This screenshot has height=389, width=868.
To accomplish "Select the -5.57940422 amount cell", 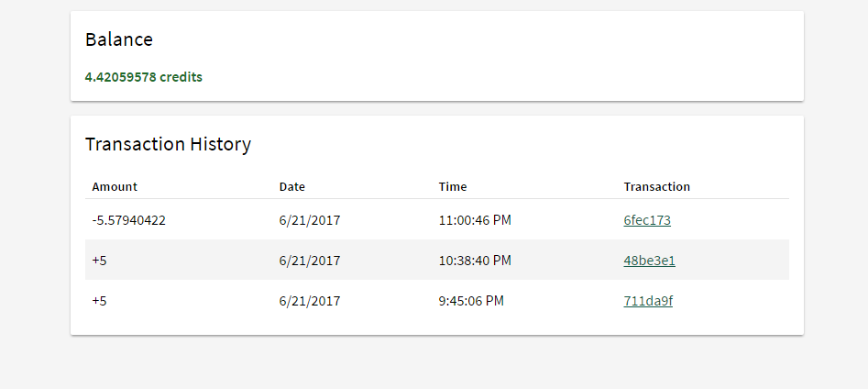I will (x=129, y=220).
